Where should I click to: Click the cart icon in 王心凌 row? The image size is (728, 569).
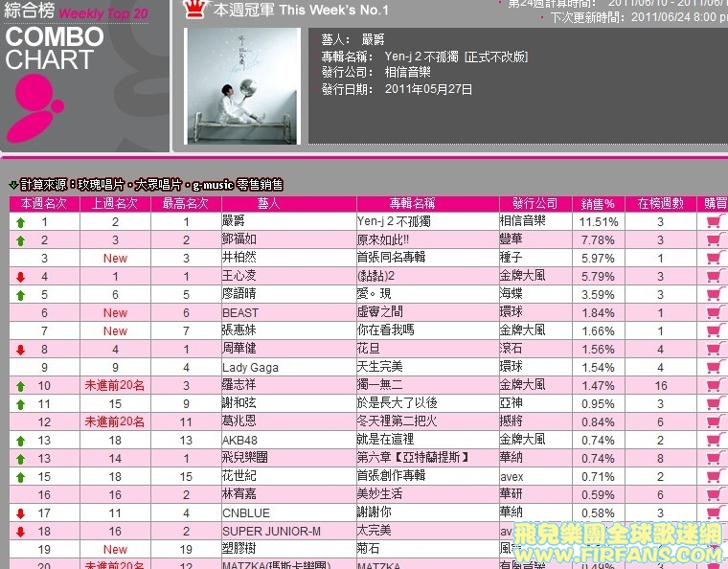[x=715, y=276]
